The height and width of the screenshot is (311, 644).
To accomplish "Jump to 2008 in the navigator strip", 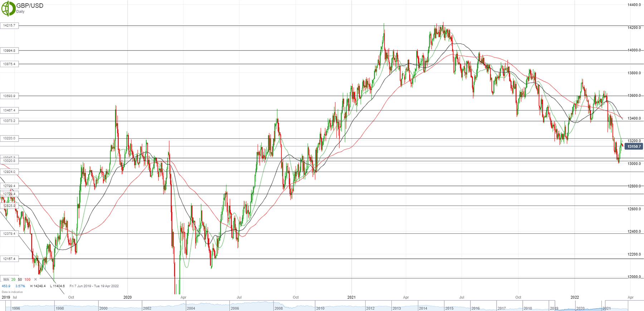I will tap(278, 308).
